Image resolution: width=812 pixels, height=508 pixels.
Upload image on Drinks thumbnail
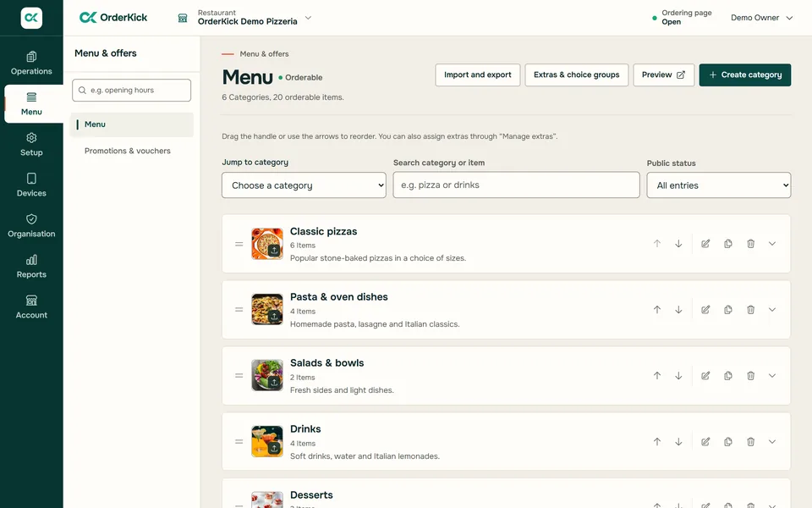click(274, 449)
